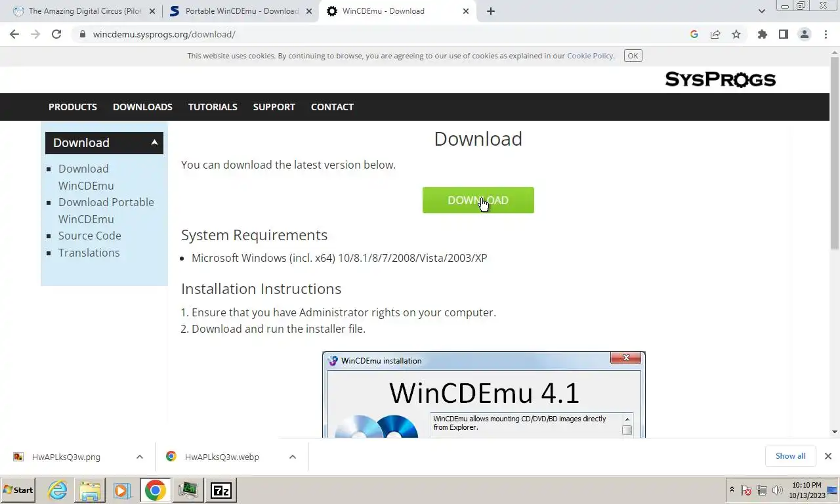Open the Google icon in the address bar

tap(694, 34)
